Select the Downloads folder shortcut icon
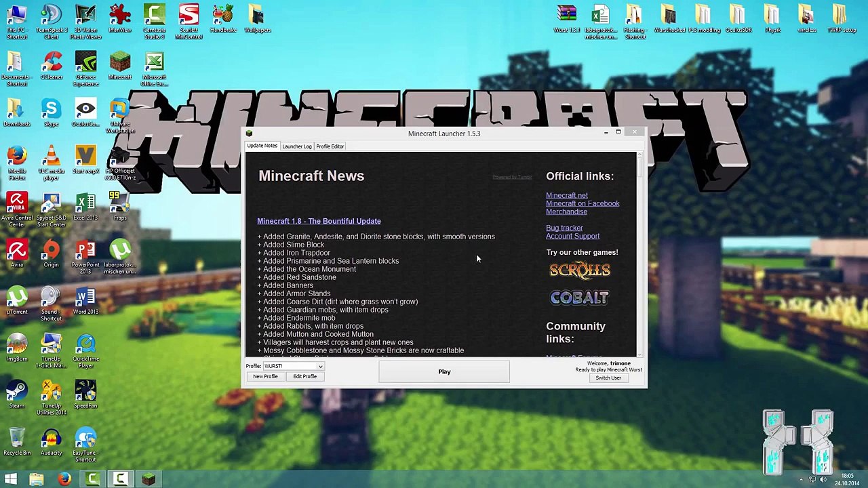Screen dimensions: 868x488 point(17,113)
